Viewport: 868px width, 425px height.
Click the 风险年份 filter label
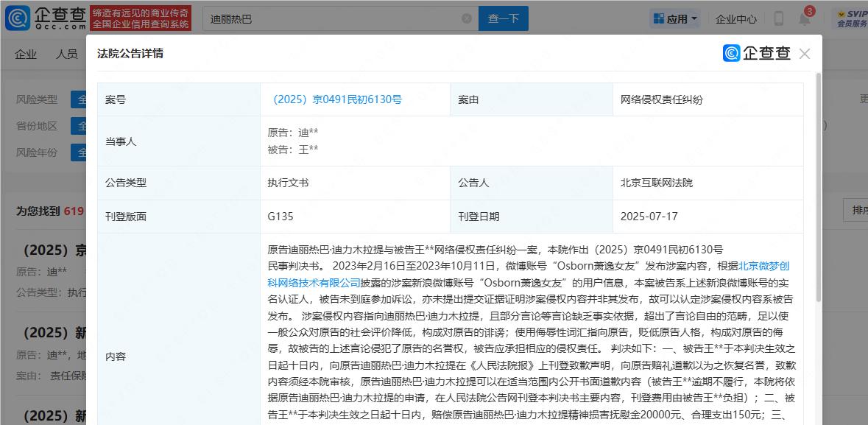pyautogui.click(x=37, y=152)
